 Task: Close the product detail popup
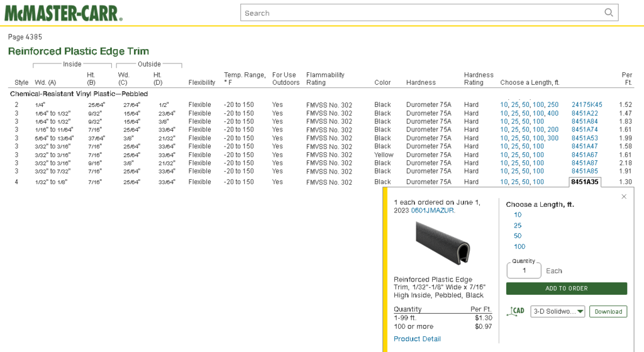tap(623, 197)
